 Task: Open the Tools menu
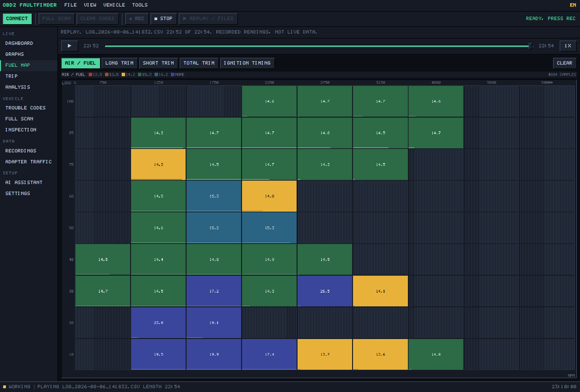[140, 5]
